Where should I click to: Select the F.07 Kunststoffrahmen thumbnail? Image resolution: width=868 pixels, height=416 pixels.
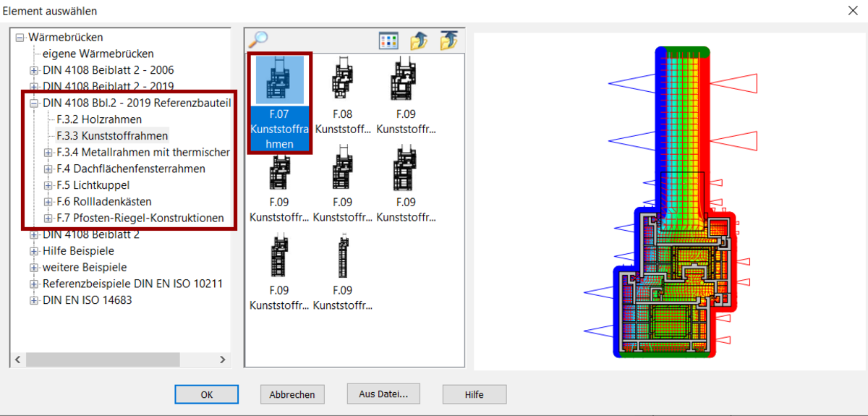(279, 103)
